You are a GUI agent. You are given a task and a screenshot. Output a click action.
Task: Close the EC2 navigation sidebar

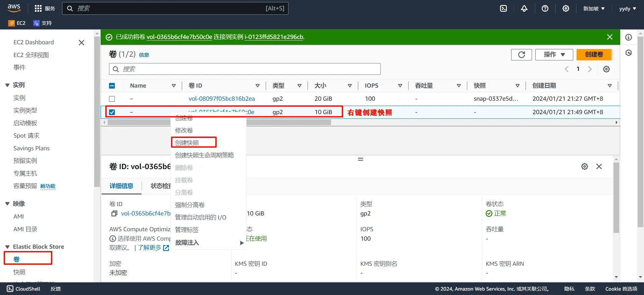pos(81,43)
